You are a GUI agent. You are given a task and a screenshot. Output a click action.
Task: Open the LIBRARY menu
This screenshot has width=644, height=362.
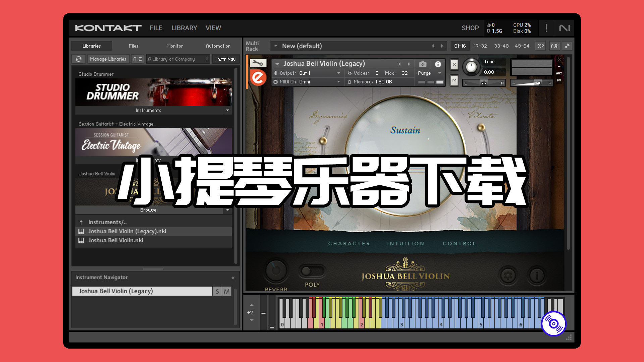[x=184, y=28]
